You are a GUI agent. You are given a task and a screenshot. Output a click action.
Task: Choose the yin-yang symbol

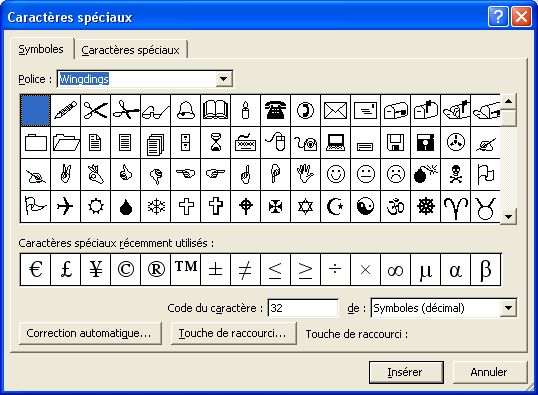point(365,207)
